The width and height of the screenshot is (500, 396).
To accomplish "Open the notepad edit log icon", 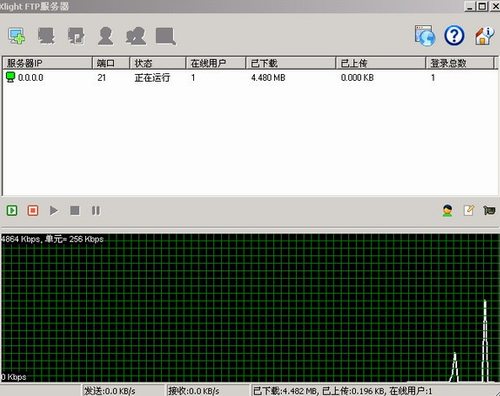I will coord(469,210).
